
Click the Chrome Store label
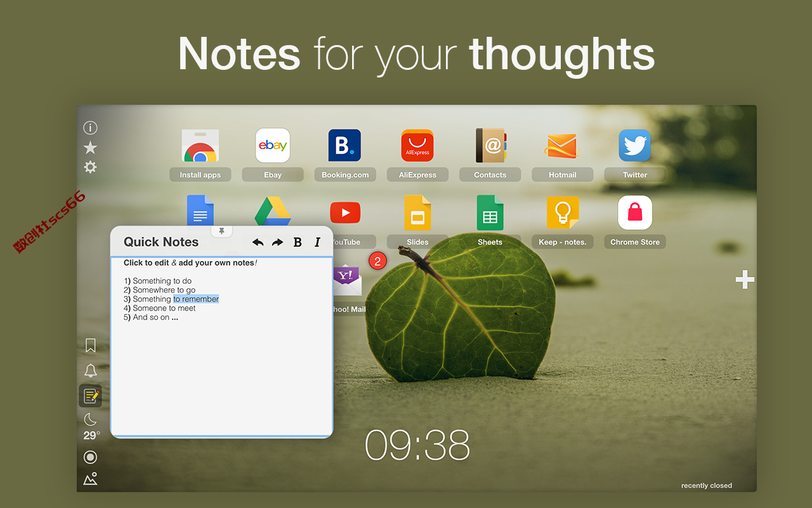click(x=635, y=242)
